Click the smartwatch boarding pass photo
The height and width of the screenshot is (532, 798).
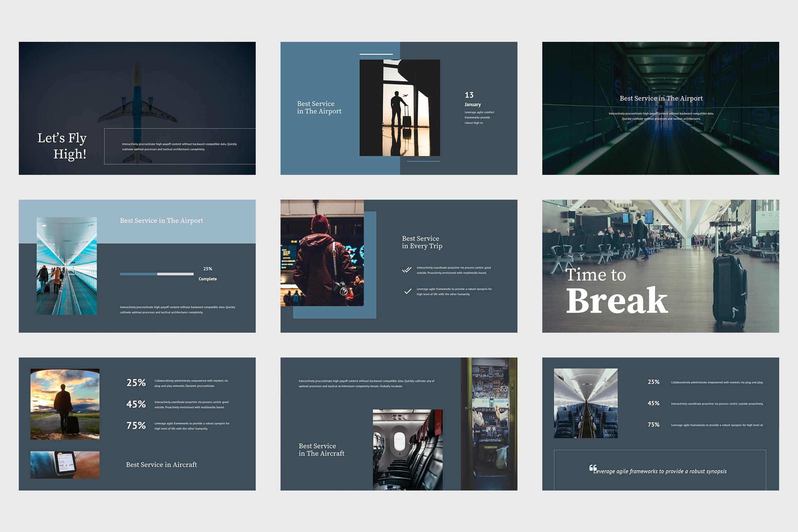(65, 465)
